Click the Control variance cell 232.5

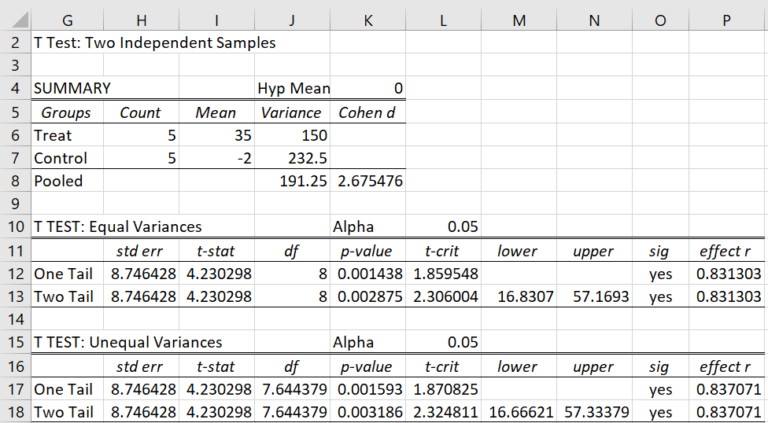[292, 158]
